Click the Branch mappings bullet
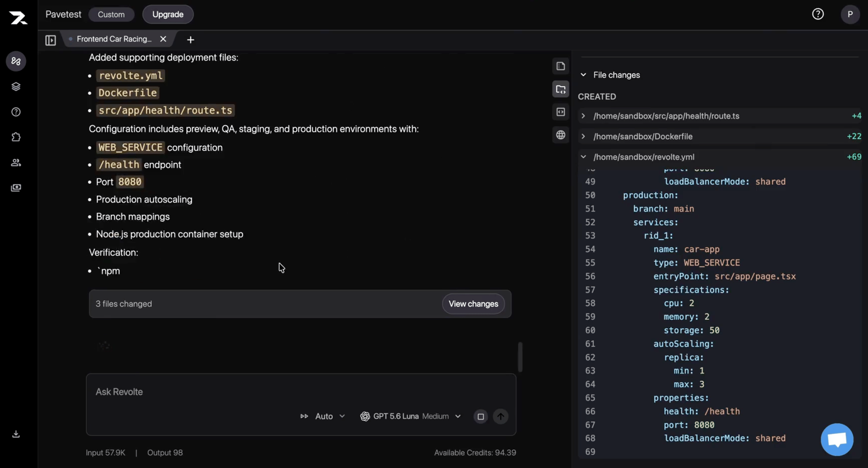The image size is (868, 468). [133, 217]
